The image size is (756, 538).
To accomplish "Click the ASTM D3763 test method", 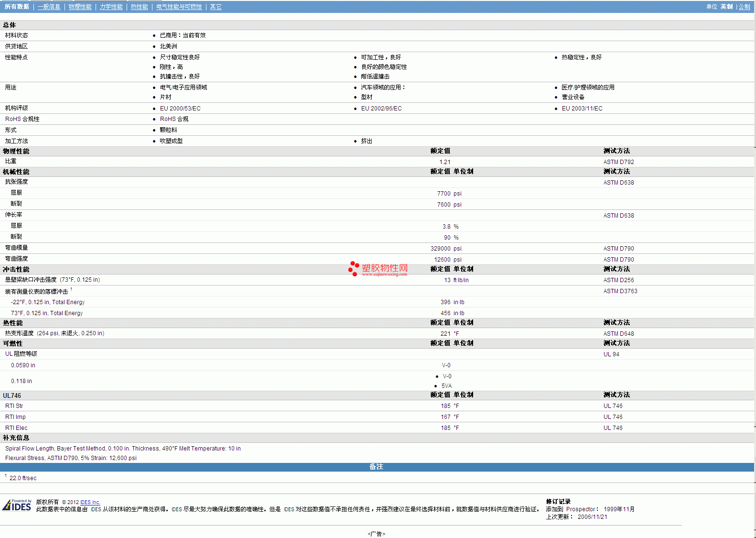I will (620, 291).
